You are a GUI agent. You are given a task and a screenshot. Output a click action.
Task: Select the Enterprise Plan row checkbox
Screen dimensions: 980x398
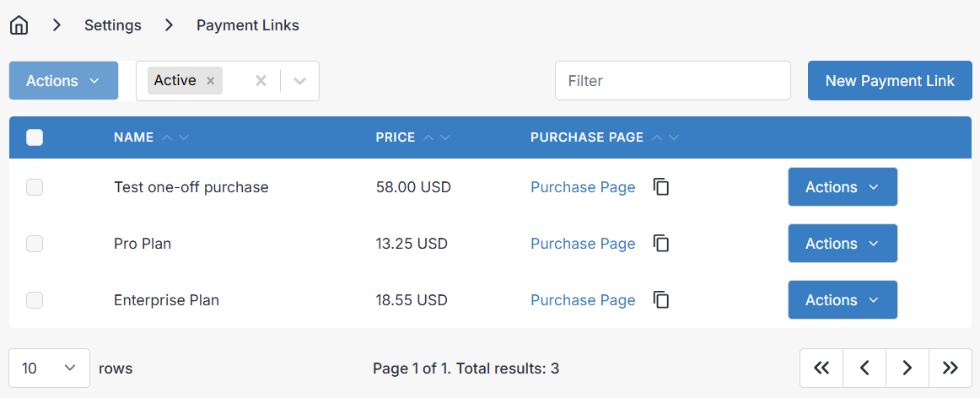(x=35, y=300)
